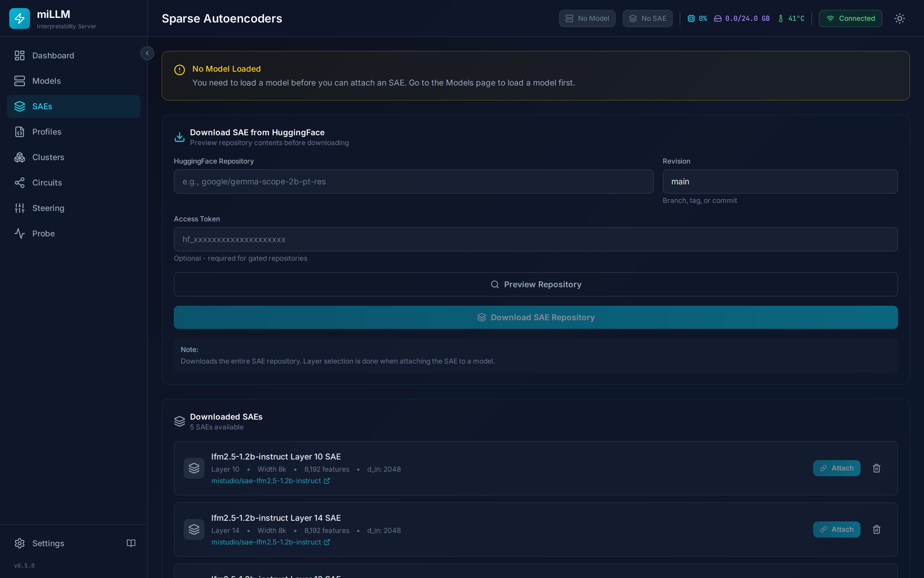The width and height of the screenshot is (924, 578).
Task: Click the Connected status indicator
Action: pos(850,18)
